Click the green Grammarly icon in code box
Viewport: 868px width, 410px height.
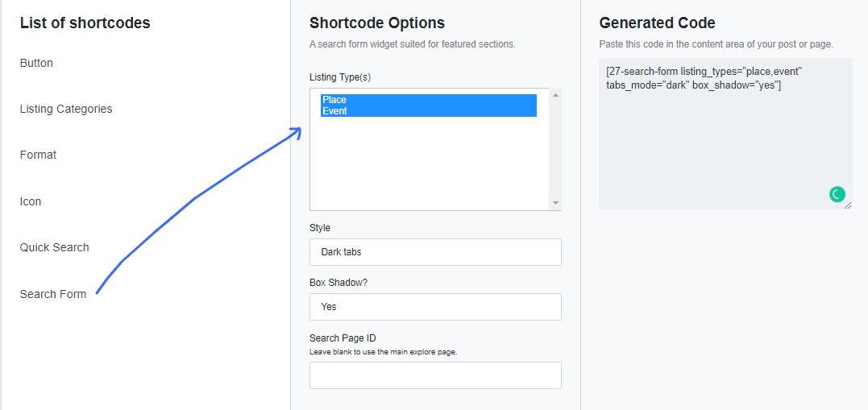pyautogui.click(x=837, y=194)
